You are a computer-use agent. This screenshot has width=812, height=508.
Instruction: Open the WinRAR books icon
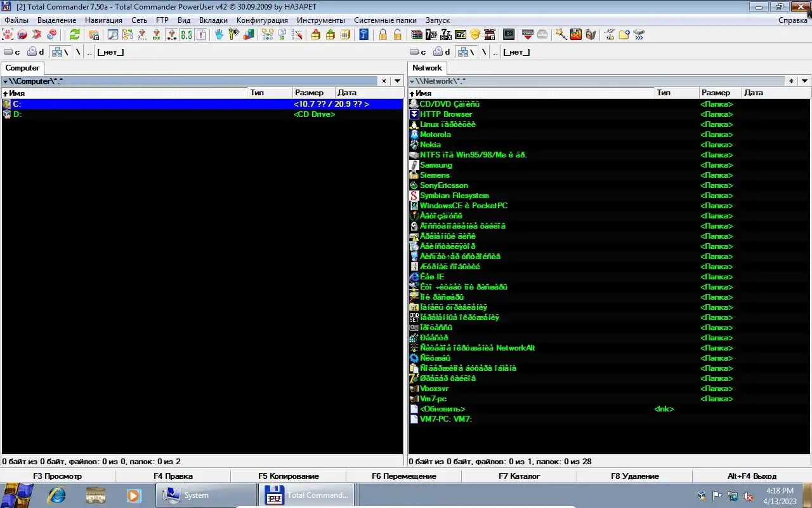(417, 34)
